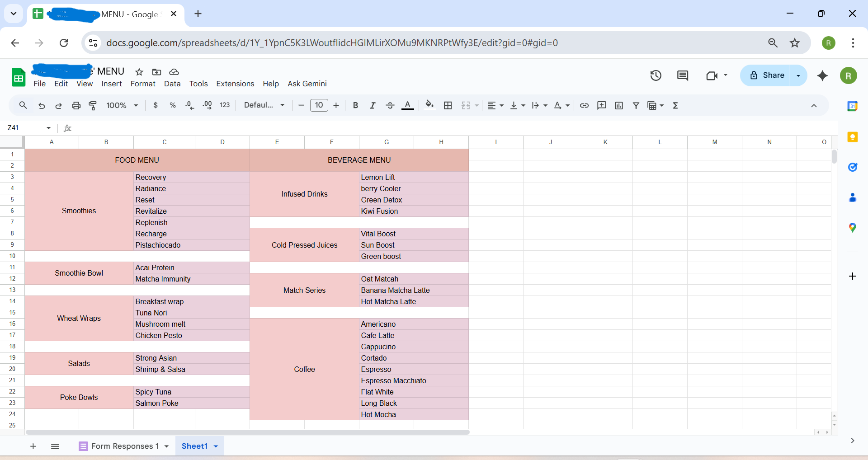The image size is (868, 460).
Task: Increase font size with plus button
Action: pos(336,105)
